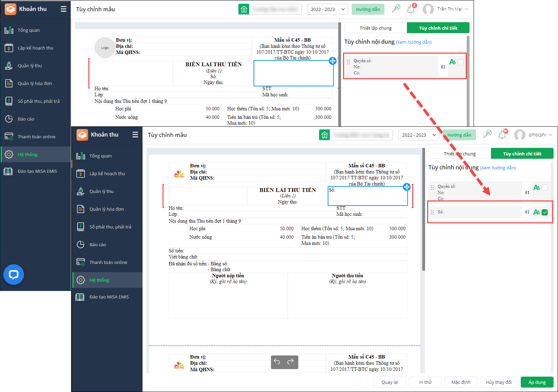This screenshot has height=392, width=558.
Task: Click the front window preview vertical scrollbar
Action: point(424,210)
